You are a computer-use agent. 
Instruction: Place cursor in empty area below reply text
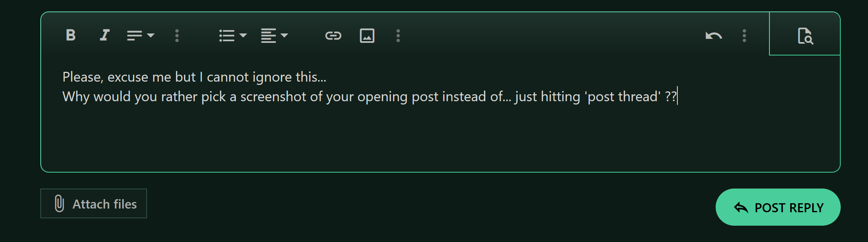[x=440, y=137]
